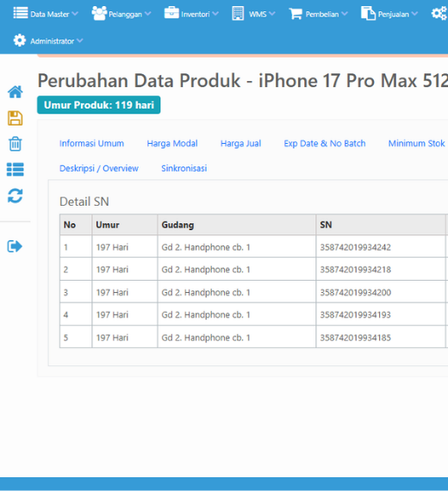This screenshot has height=491, width=448.
Task: Click the 197 Hari cell in row 5
Action: [x=125, y=338]
